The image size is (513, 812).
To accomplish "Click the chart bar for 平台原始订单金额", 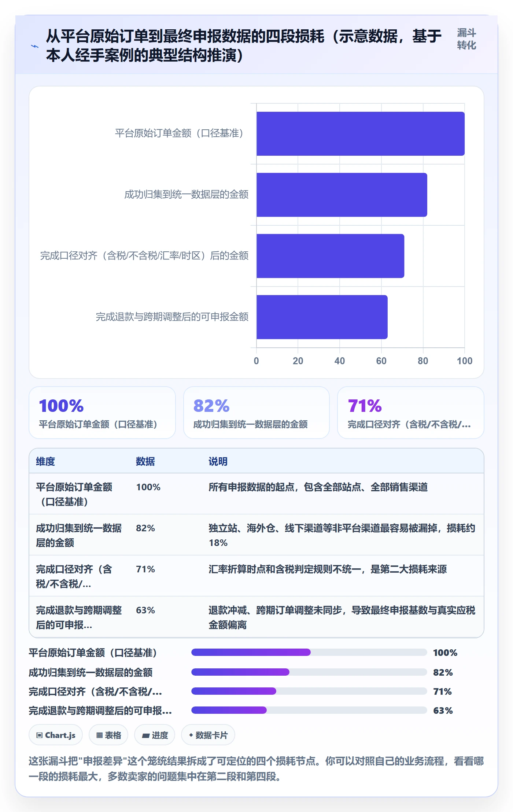I will tap(361, 134).
